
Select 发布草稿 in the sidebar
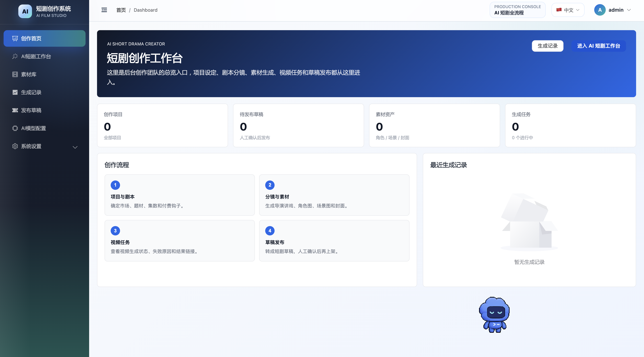45,110
